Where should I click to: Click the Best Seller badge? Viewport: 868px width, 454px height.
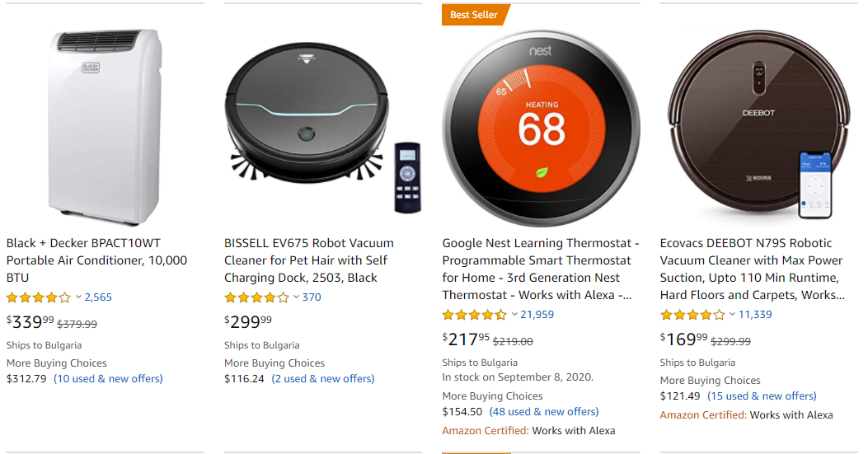pos(476,15)
